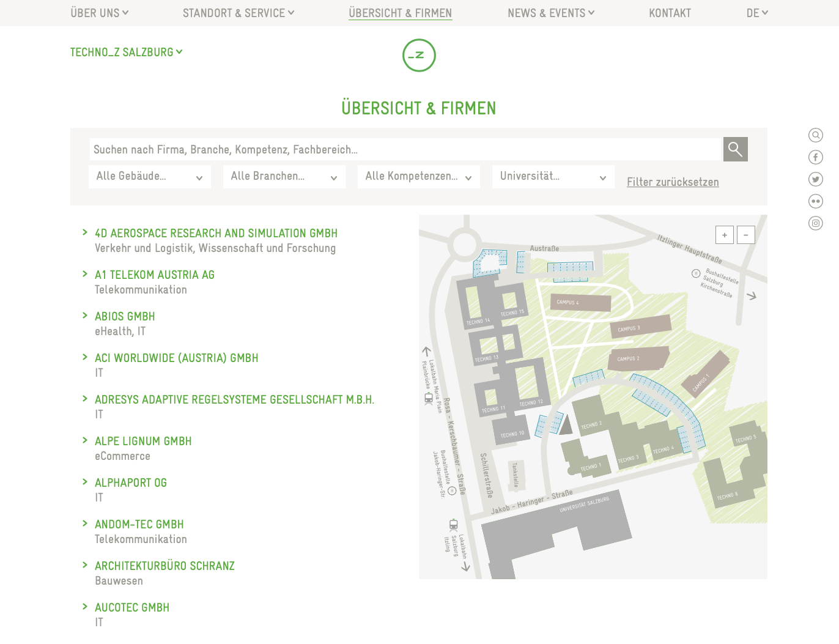Open the DE language selector

(x=757, y=13)
